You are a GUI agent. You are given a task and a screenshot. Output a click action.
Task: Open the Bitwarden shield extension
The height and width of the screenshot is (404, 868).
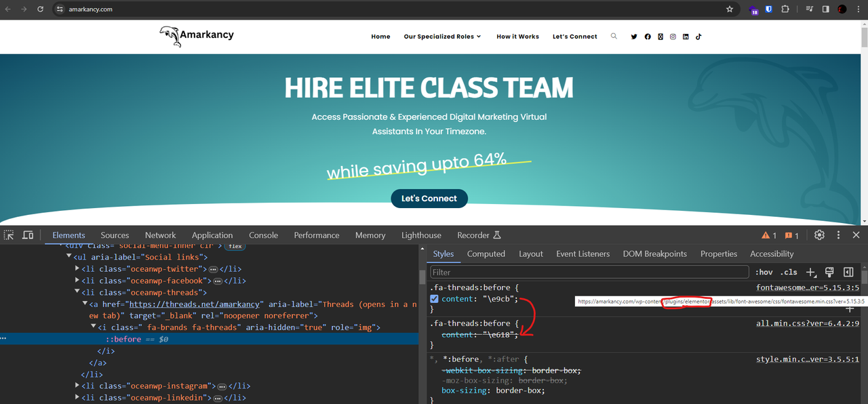(769, 9)
